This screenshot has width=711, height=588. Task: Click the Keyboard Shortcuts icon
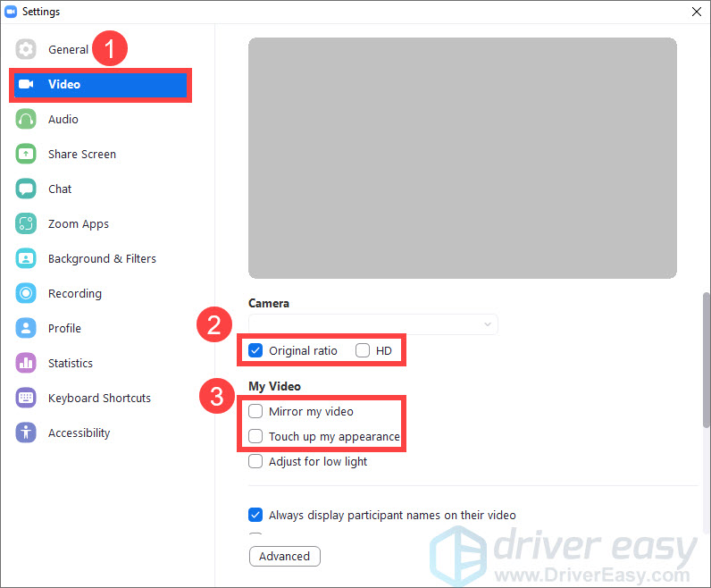tap(26, 399)
